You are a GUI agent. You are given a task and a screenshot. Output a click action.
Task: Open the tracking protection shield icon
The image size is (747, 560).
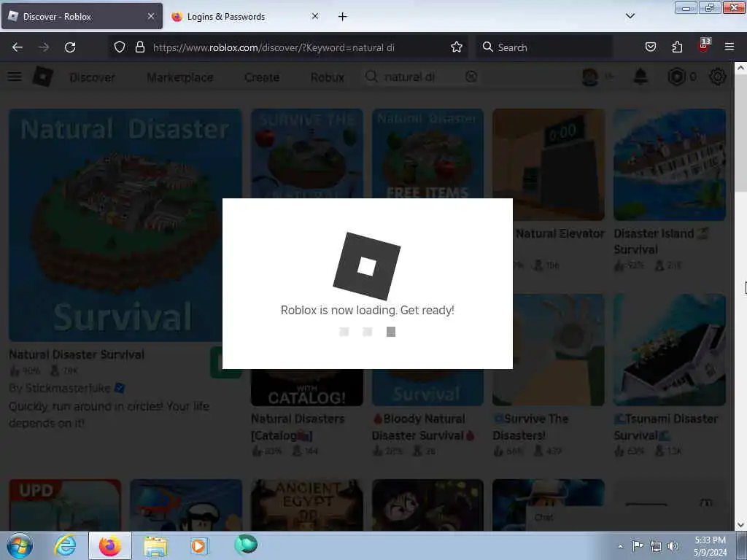[x=120, y=47]
